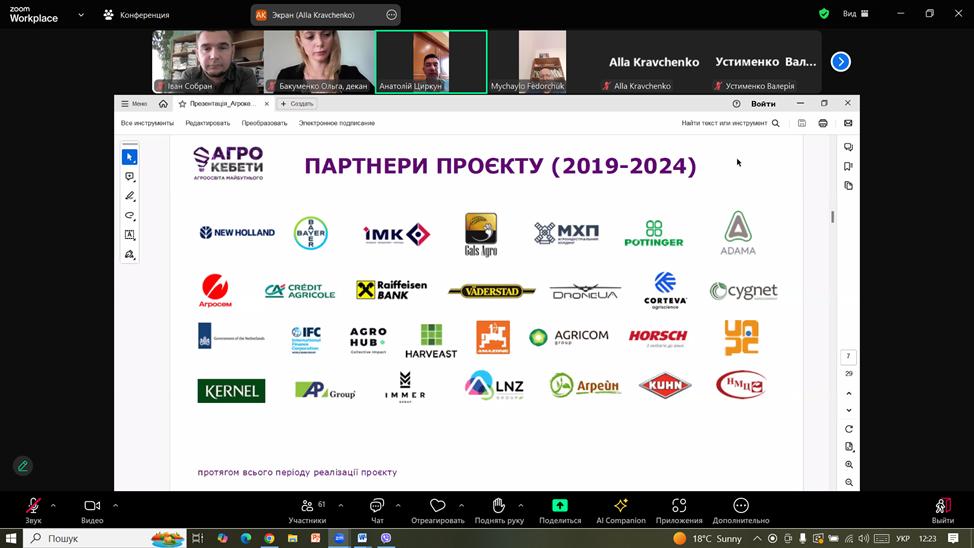Expand the arrow next to Участники
Screen dimensions: 974x548
click(340, 505)
